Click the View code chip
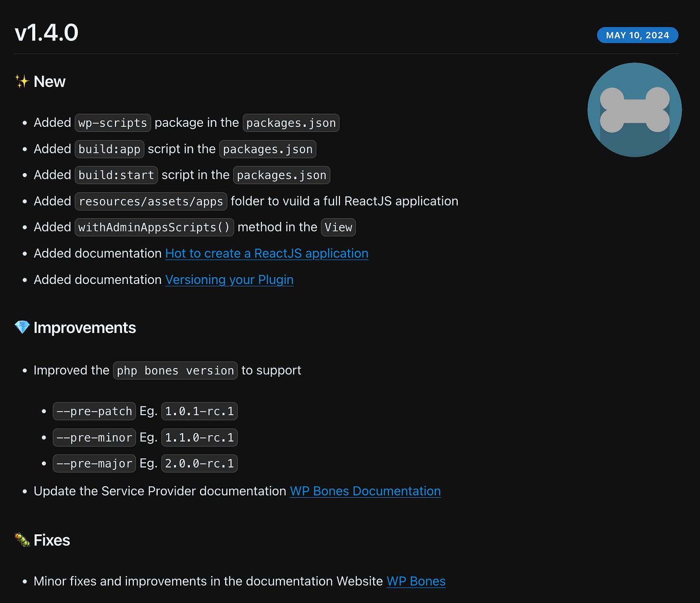The image size is (700, 603). click(x=338, y=227)
